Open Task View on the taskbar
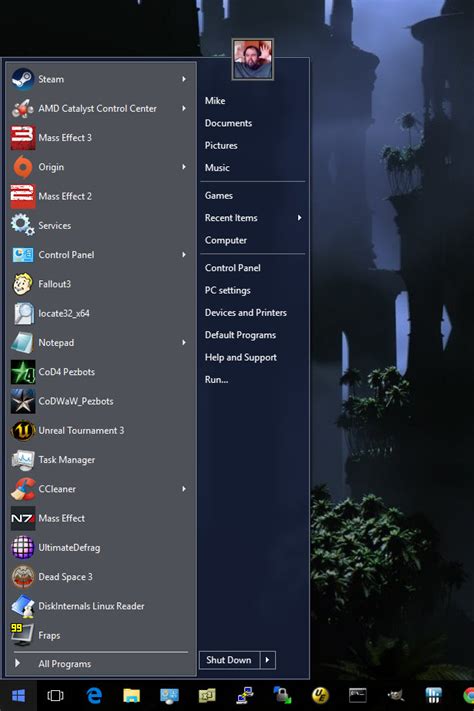The image size is (474, 711). coord(55,695)
